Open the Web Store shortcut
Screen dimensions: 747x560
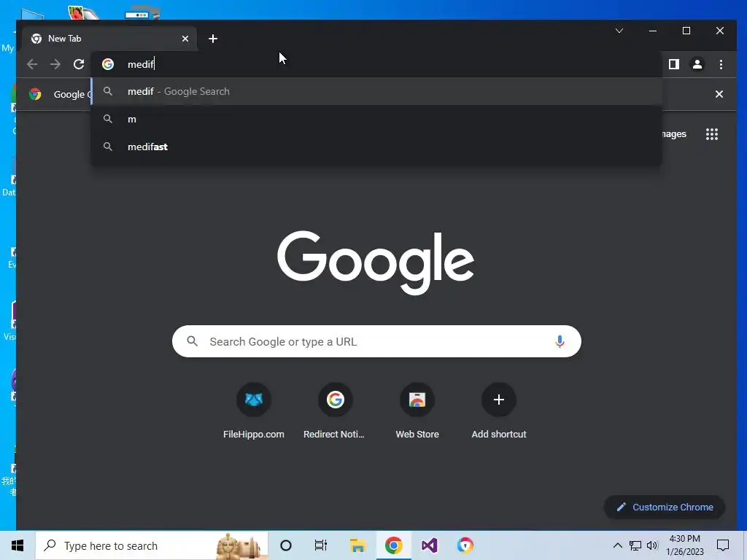pyautogui.click(x=417, y=412)
